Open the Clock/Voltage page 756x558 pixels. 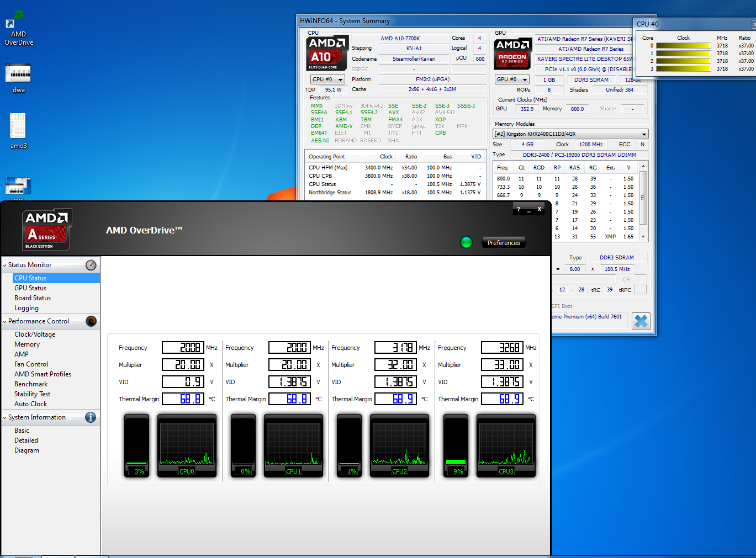[x=35, y=334]
